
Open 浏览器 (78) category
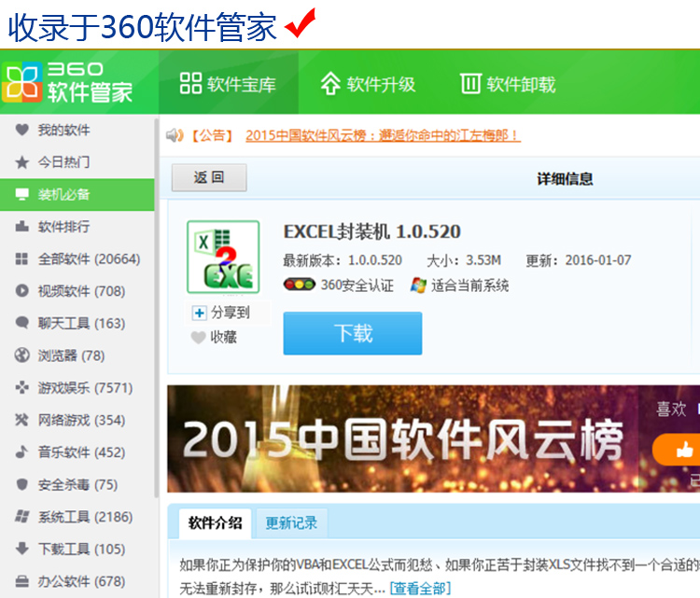tap(77, 355)
